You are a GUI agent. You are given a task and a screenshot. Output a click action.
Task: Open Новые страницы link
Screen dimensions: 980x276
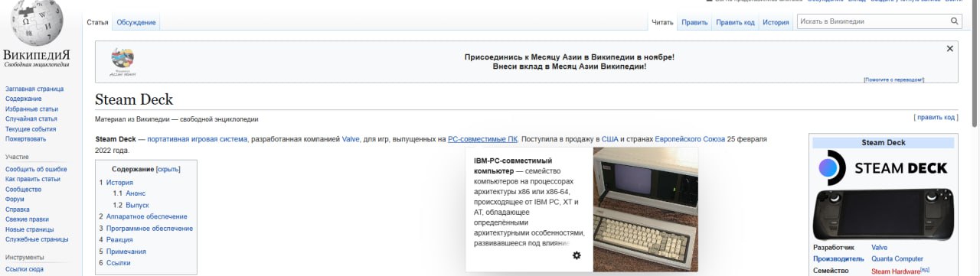tap(31, 229)
